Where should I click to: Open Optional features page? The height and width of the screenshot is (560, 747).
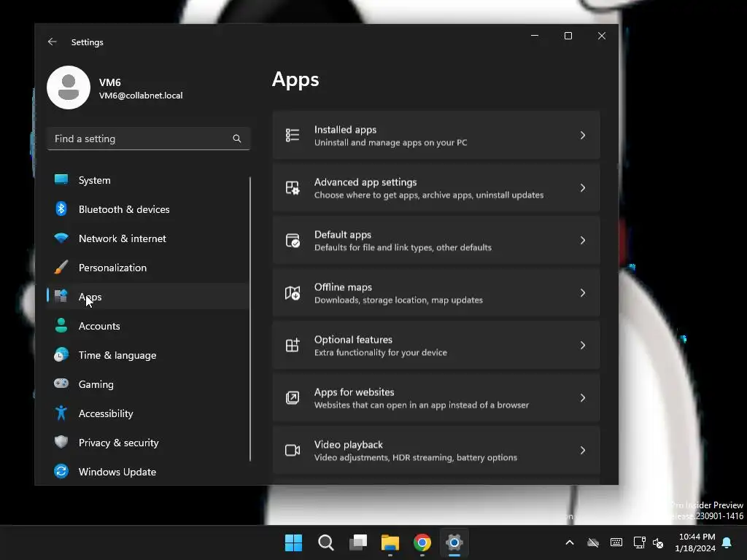click(436, 345)
